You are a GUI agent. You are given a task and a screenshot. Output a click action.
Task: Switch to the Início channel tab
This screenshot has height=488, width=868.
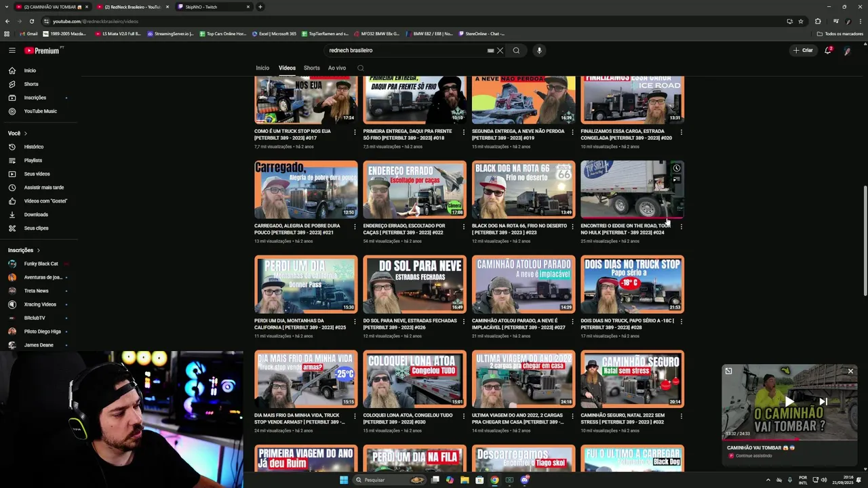262,68
